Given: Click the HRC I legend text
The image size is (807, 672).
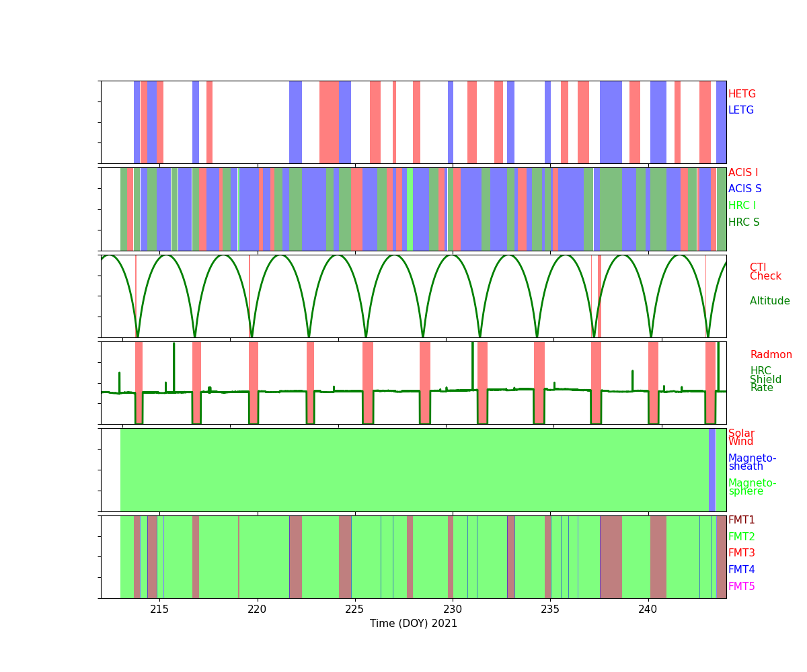Looking at the screenshot, I should tap(742, 206).
